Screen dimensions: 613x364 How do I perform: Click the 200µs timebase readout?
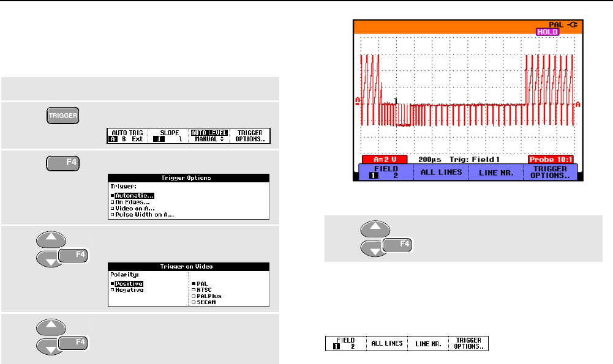coord(430,159)
